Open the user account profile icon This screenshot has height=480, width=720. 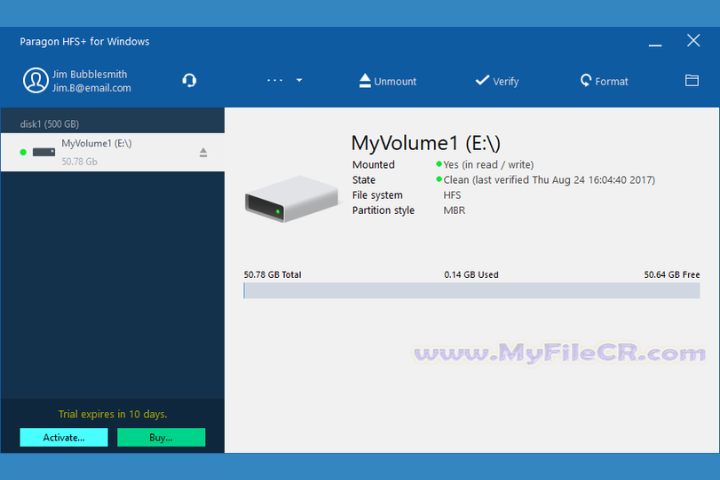point(36,80)
